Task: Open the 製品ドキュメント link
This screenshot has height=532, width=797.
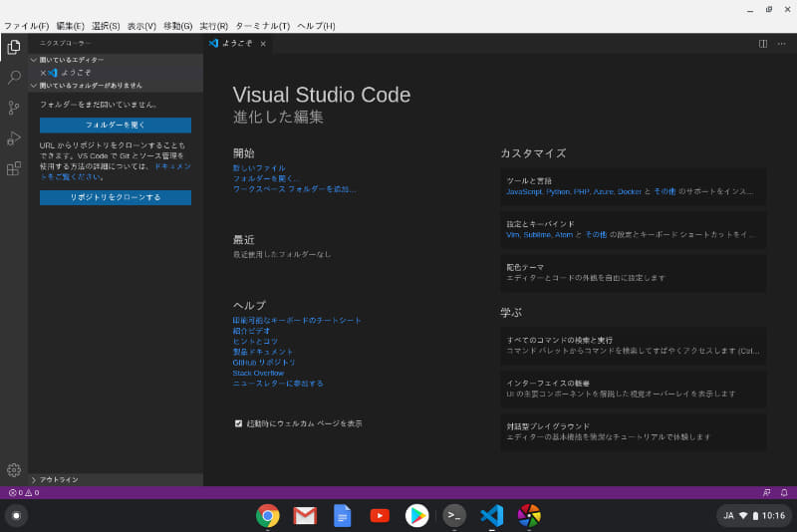Action: (263, 352)
